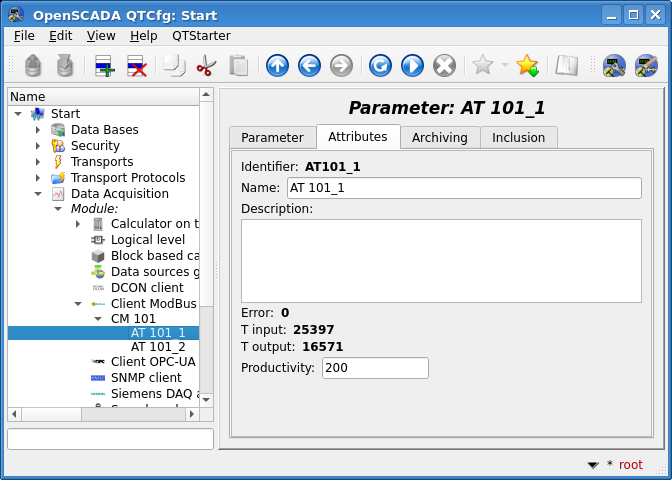Open the Manual book icon
Viewport: 672px width, 480px height.
tap(567, 66)
